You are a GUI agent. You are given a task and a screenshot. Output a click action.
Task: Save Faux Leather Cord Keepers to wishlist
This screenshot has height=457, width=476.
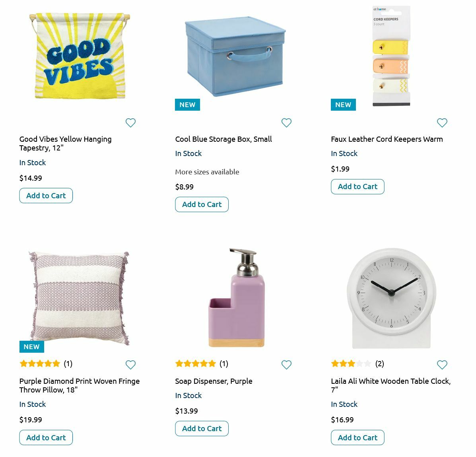(442, 123)
